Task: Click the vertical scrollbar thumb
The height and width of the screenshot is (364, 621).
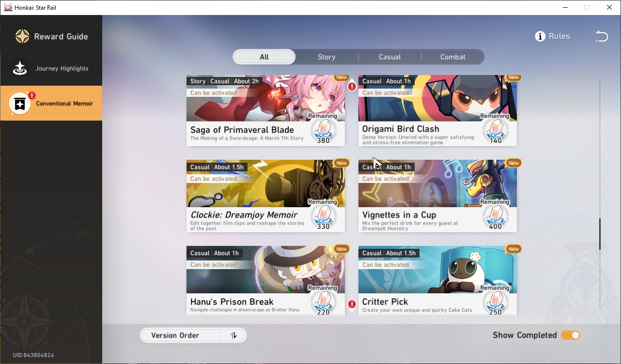Action: [x=600, y=234]
